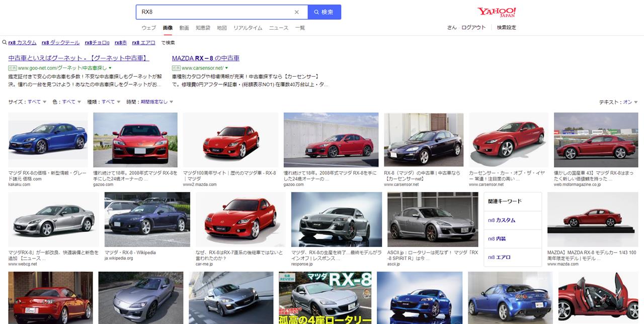Click related search rx8チョロq

(97, 43)
